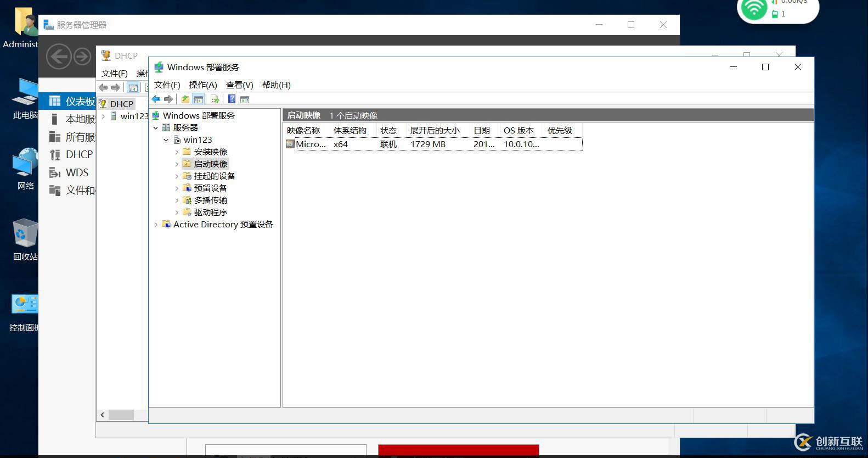Click Server Manager forward navigation button
Screen dimensions: 868x458
tap(82, 57)
